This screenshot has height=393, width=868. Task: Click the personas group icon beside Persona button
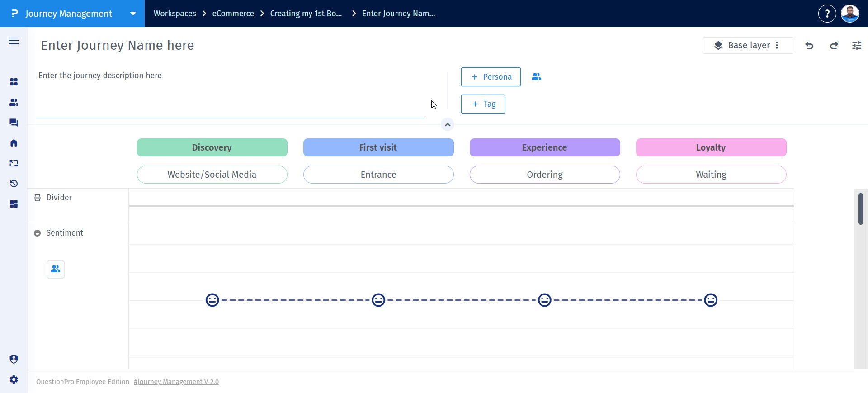point(537,77)
